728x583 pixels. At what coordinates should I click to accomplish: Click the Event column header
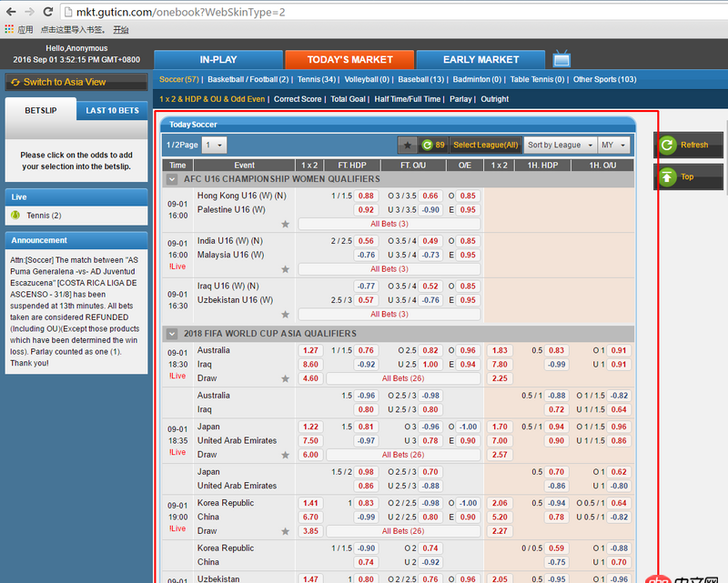tap(244, 166)
